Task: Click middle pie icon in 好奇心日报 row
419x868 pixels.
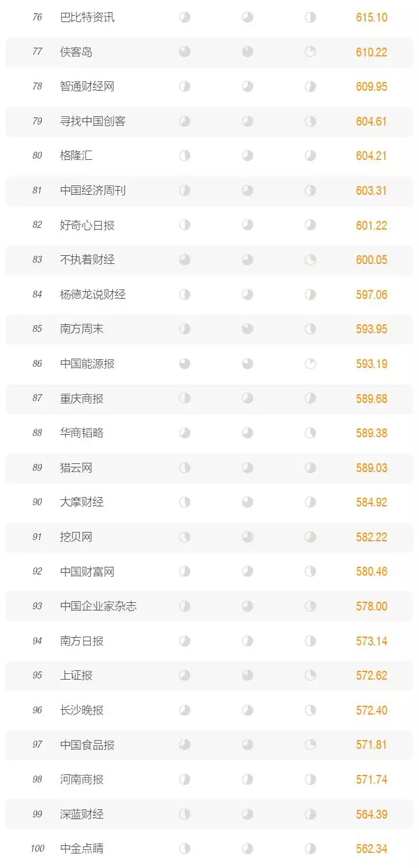Action: point(247,225)
